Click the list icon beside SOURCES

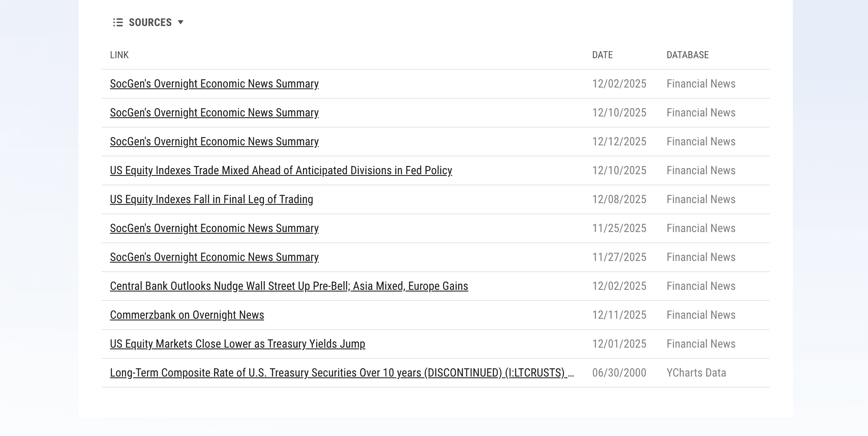(x=118, y=22)
